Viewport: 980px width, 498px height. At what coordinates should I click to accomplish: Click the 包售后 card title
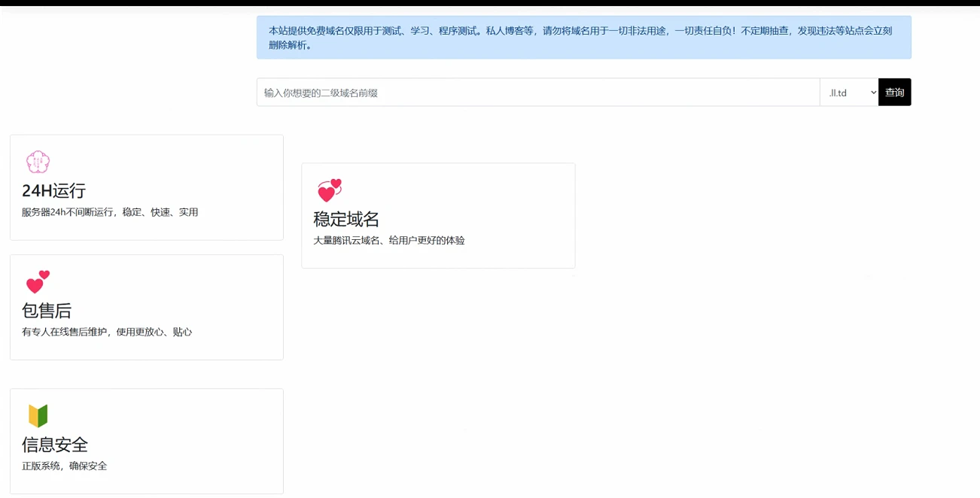(47, 311)
